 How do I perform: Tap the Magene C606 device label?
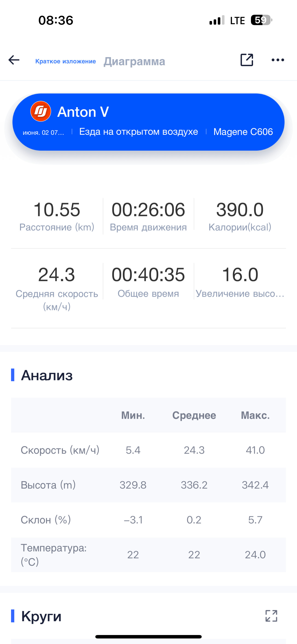click(243, 132)
